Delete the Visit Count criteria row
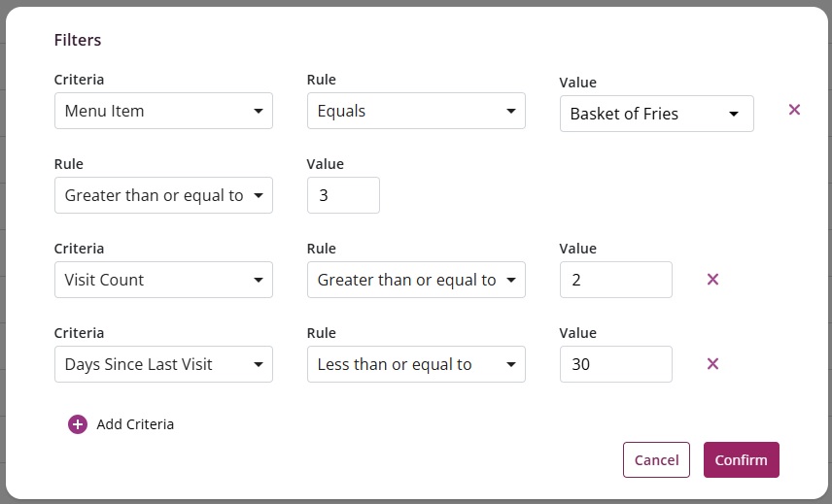Image resolution: width=832 pixels, height=504 pixels. pos(712,280)
